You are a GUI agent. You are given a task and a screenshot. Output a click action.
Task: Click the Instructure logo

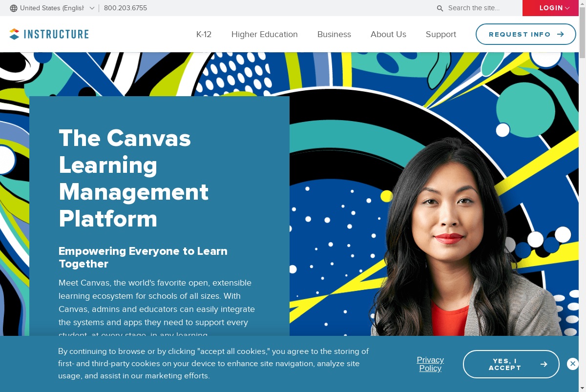(49, 34)
